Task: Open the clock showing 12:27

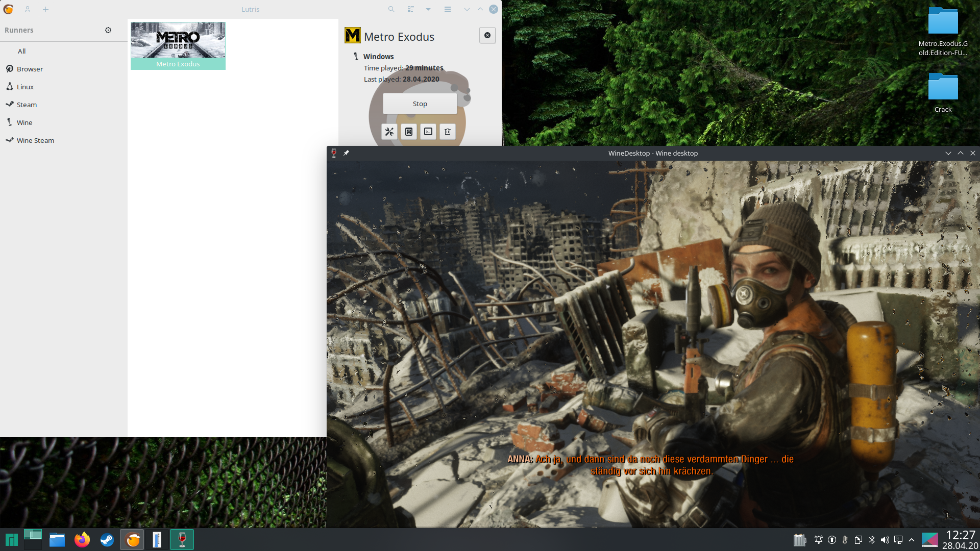Action: point(961,539)
